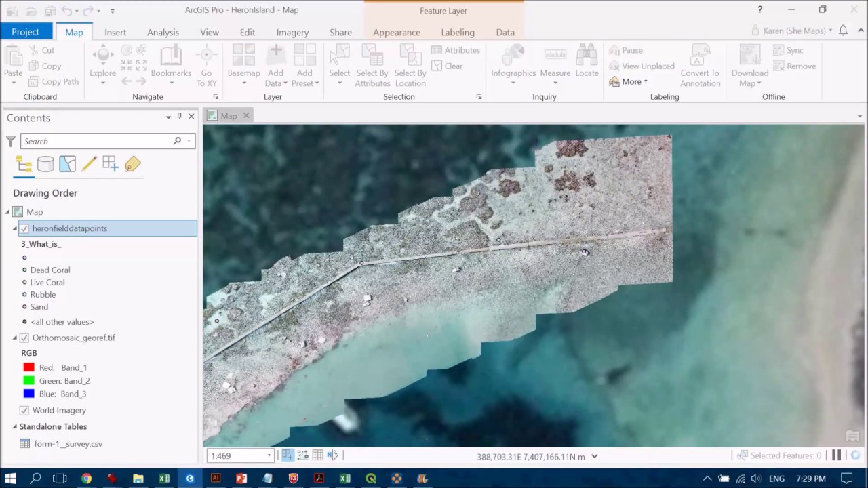Hide the World Imagery layer
The image size is (868, 488).
pyautogui.click(x=24, y=410)
